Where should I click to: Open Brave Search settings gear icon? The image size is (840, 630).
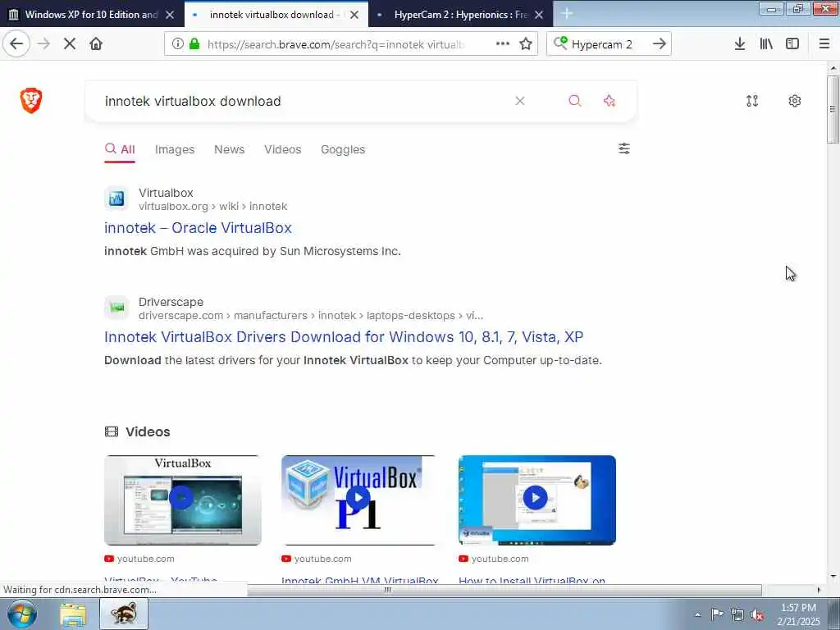point(794,101)
